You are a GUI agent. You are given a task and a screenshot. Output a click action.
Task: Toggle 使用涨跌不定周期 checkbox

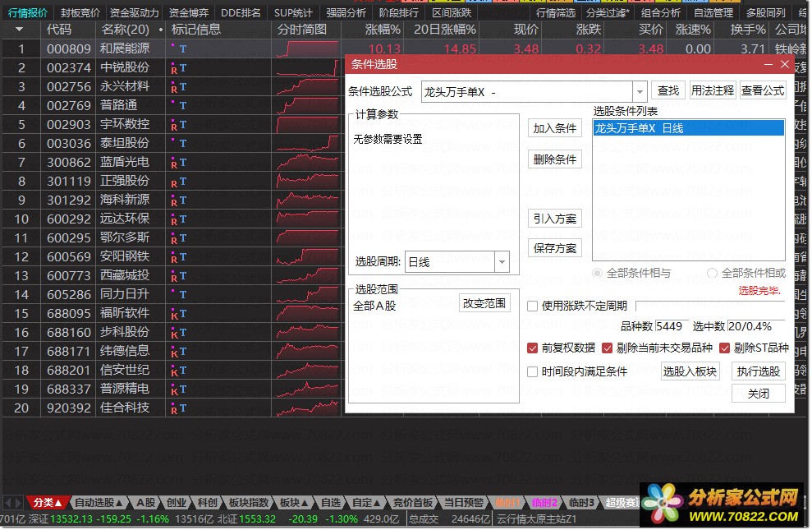pyautogui.click(x=532, y=306)
